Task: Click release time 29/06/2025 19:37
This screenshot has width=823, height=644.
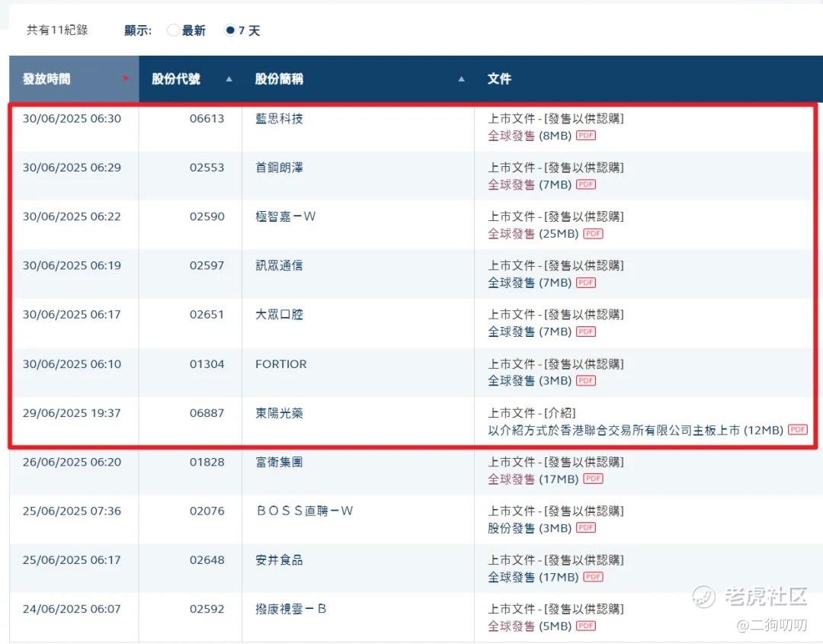Action: [72, 413]
